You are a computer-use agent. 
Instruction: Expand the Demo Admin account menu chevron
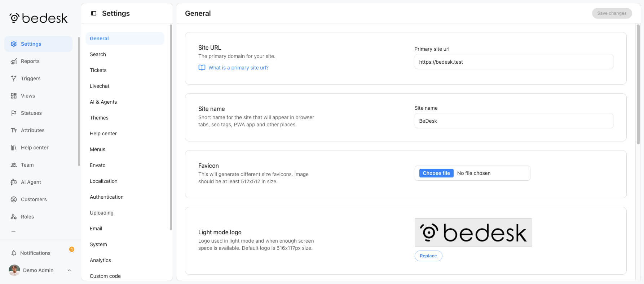coord(69,270)
